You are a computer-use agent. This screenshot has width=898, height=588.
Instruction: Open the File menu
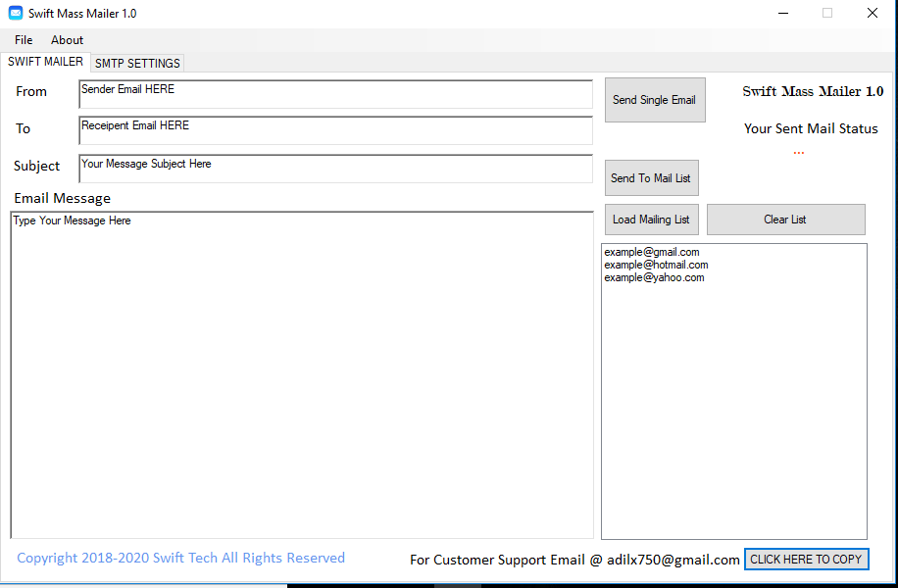pyautogui.click(x=24, y=40)
